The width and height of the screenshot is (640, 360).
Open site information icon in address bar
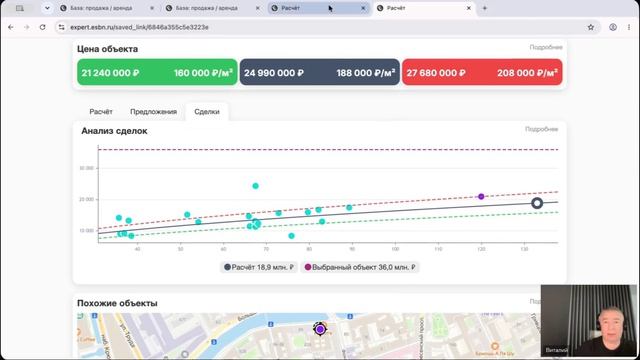pyautogui.click(x=62, y=27)
